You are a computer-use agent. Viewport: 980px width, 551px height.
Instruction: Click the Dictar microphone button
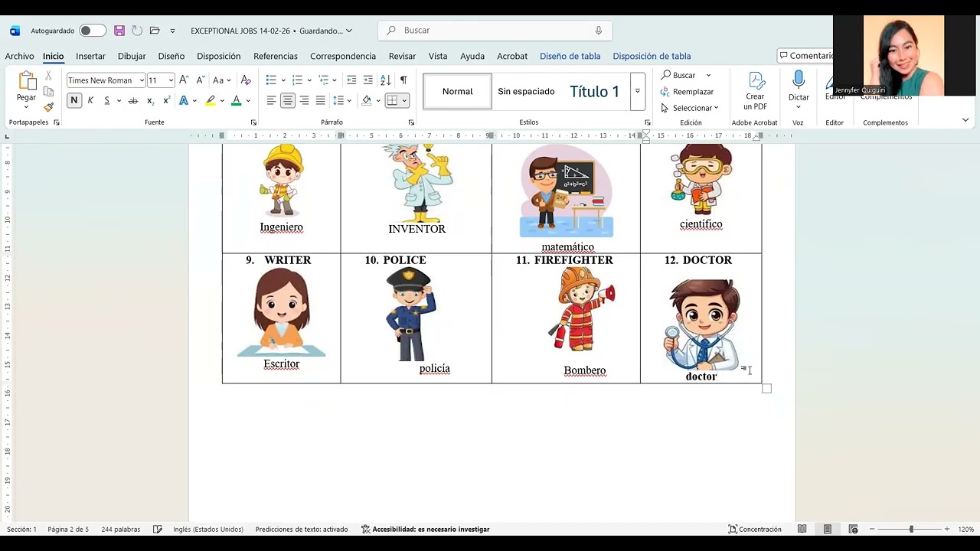coord(799,90)
